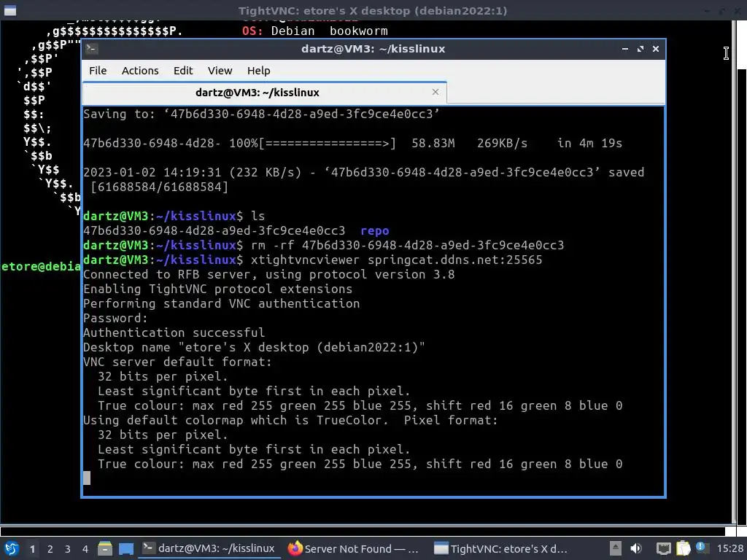Open the clipboard manager tray icon

tap(683, 548)
